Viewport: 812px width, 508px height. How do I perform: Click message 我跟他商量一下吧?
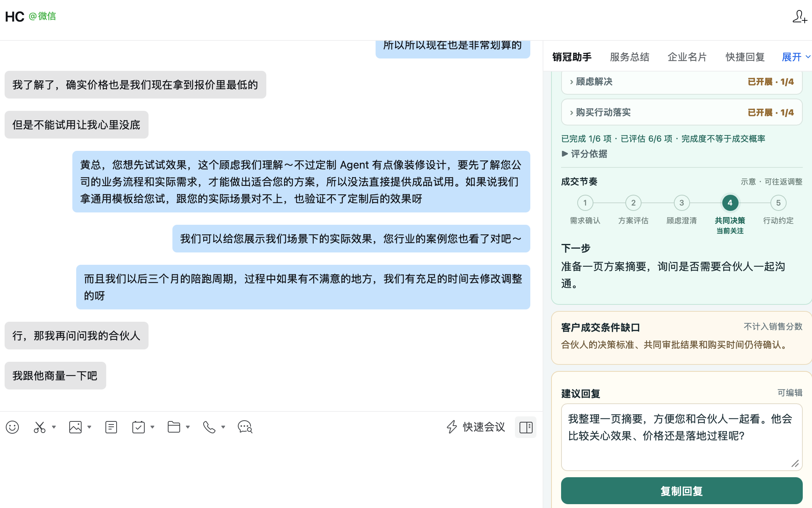click(55, 376)
